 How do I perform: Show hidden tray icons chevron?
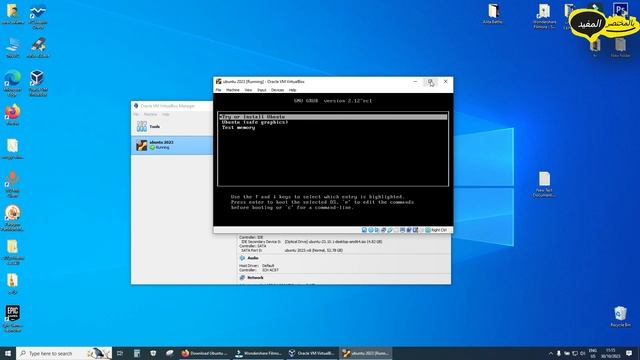point(551,353)
